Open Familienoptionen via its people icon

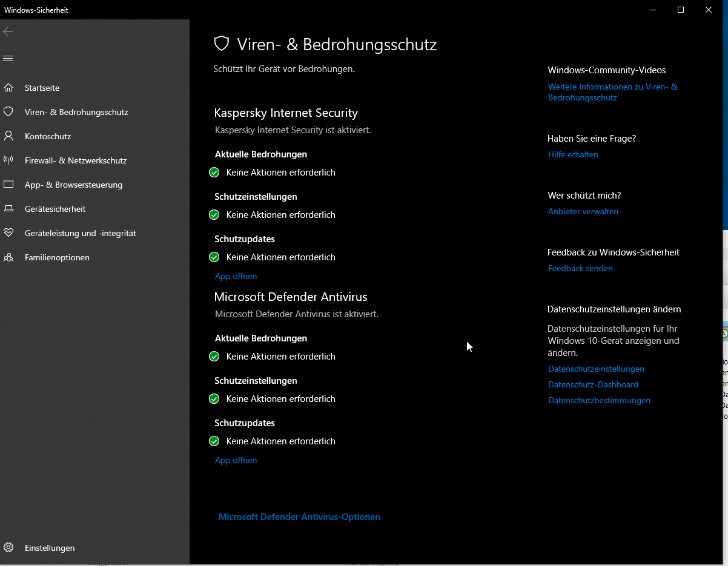[x=8, y=257]
